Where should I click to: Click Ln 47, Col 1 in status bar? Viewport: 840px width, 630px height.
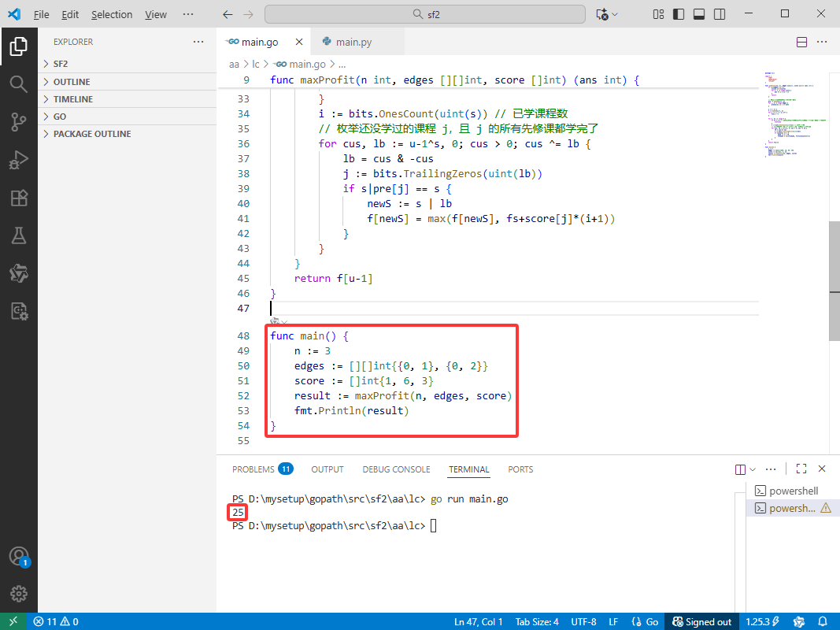pyautogui.click(x=479, y=621)
